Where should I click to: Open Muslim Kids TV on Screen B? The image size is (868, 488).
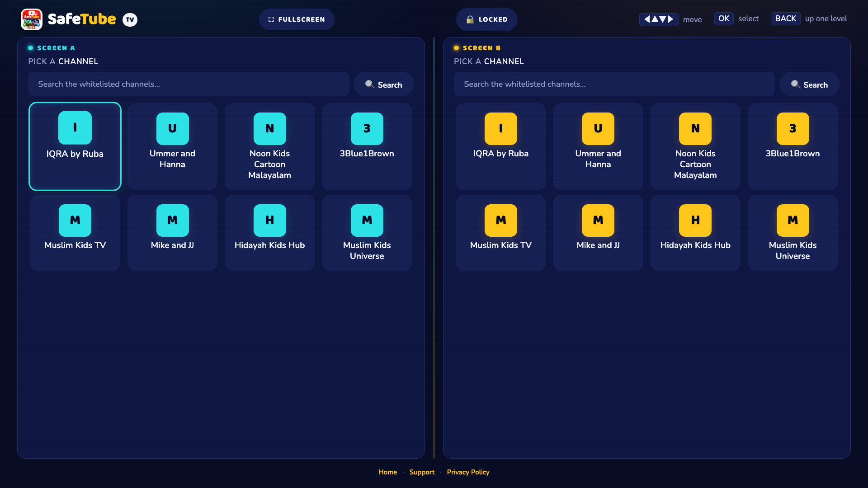501,233
